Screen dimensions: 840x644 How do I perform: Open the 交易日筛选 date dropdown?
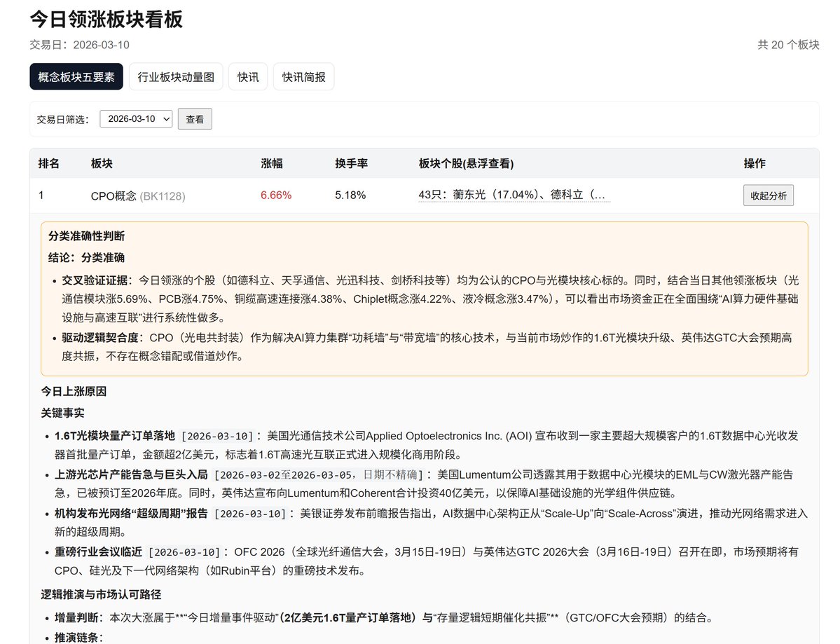(x=135, y=118)
